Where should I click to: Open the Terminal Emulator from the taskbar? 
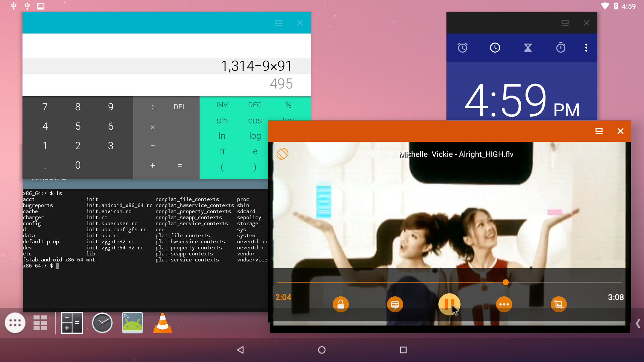click(x=132, y=323)
